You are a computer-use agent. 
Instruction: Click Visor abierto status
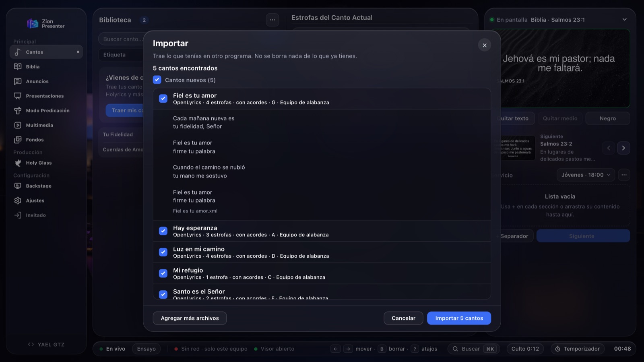(274, 349)
